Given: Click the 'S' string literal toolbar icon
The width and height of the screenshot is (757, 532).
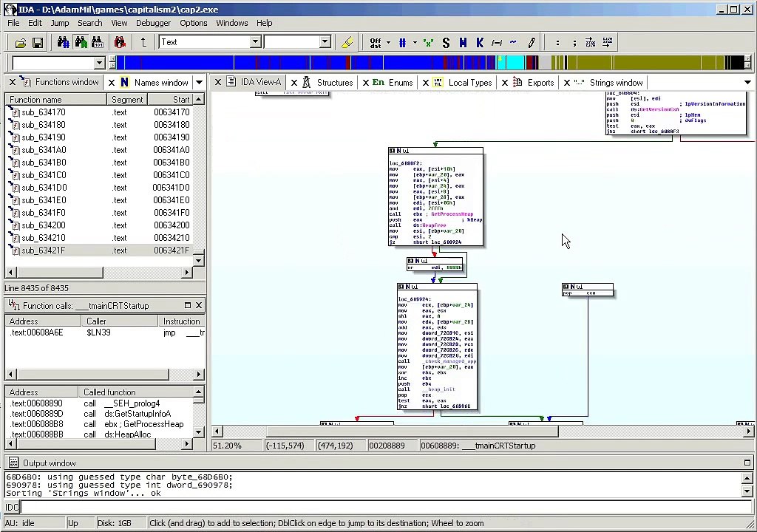Looking at the screenshot, I should (446, 43).
